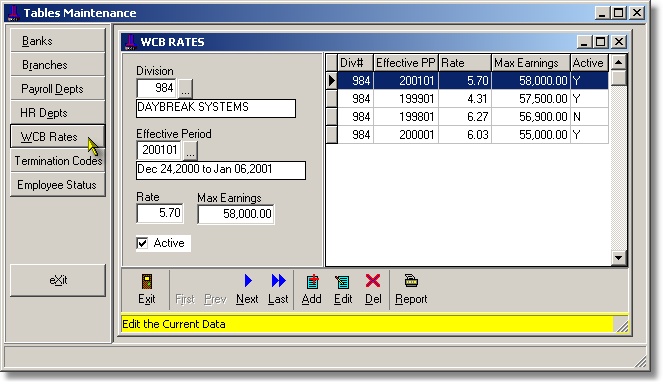663x384 pixels.
Task: Open the Termination Codes table
Action: 58,161
